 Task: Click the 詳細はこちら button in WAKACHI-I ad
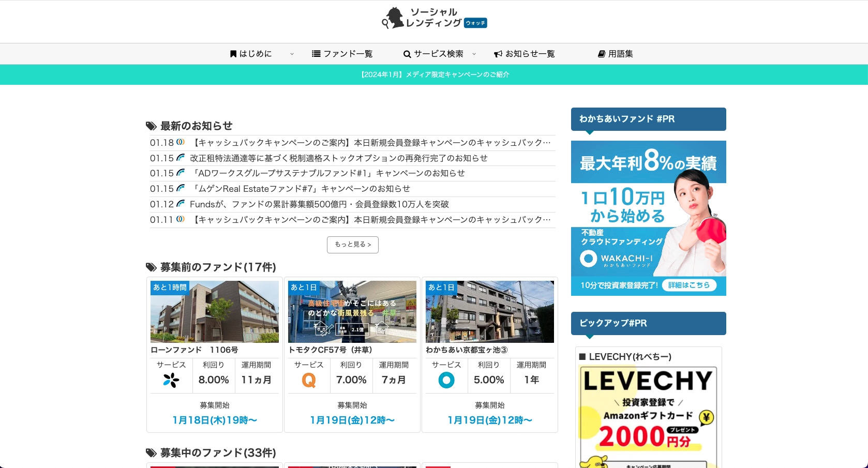coord(689,285)
